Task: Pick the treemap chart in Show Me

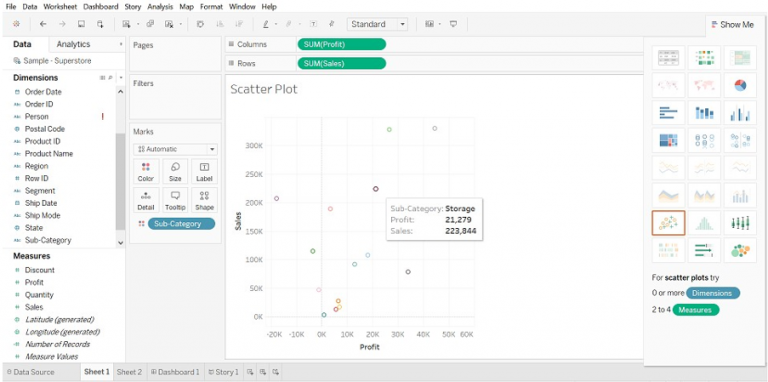Action: 668,141
